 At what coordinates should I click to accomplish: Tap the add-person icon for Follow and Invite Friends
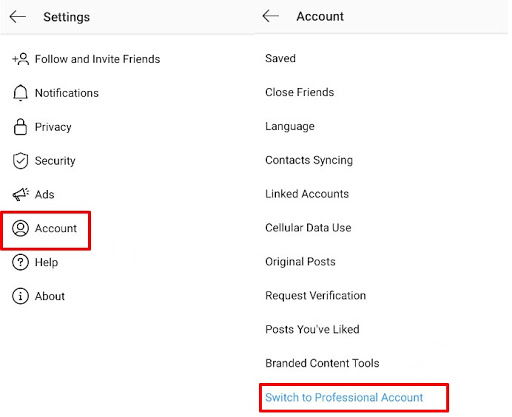point(21,59)
